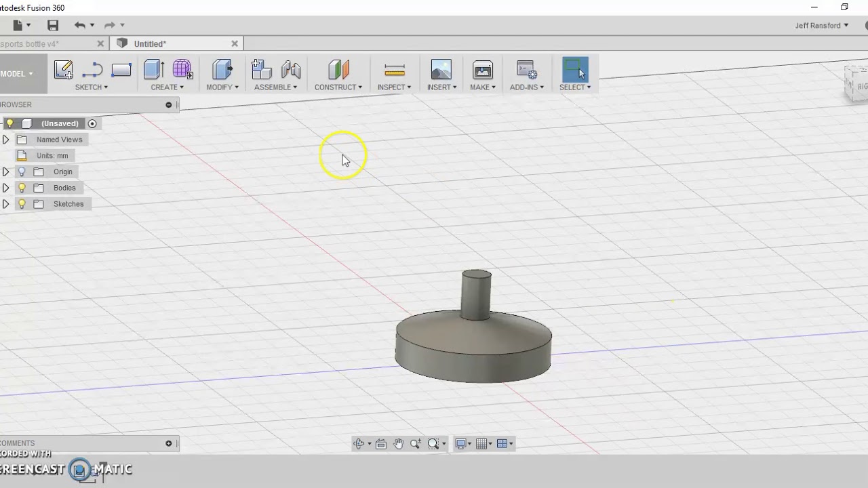Click the Zoom Window icon
Screen dimensions: 868x488
pyautogui.click(x=433, y=443)
